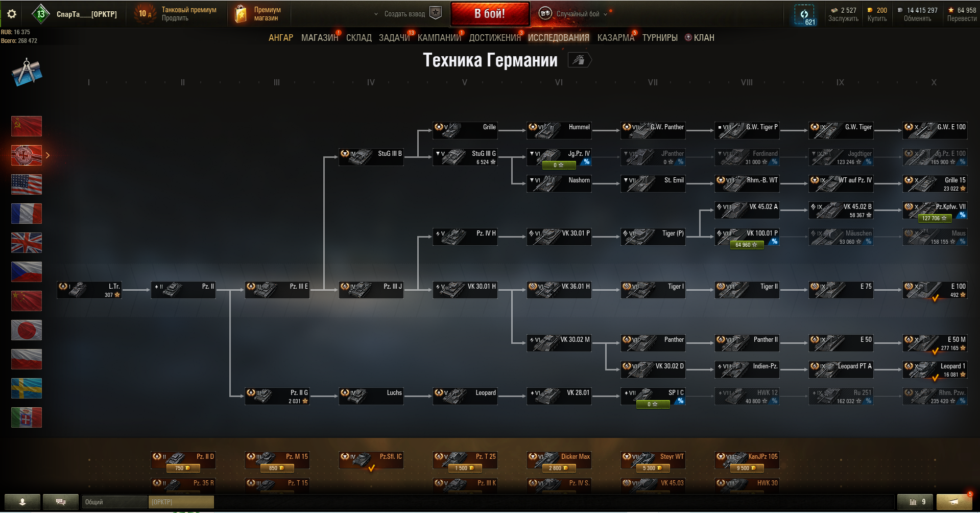Click the red В бой! button
The image size is (980, 513).
pos(490,14)
